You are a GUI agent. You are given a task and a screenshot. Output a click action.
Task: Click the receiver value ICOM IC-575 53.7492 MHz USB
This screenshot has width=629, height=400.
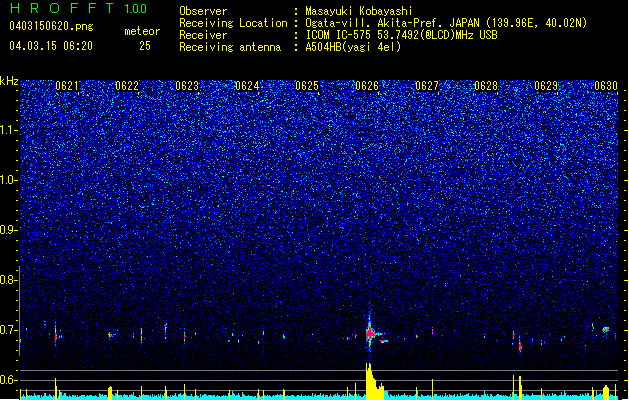pos(401,35)
